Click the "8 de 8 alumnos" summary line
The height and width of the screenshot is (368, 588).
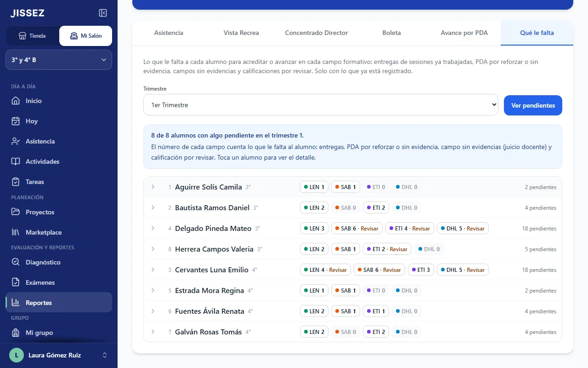click(x=227, y=135)
